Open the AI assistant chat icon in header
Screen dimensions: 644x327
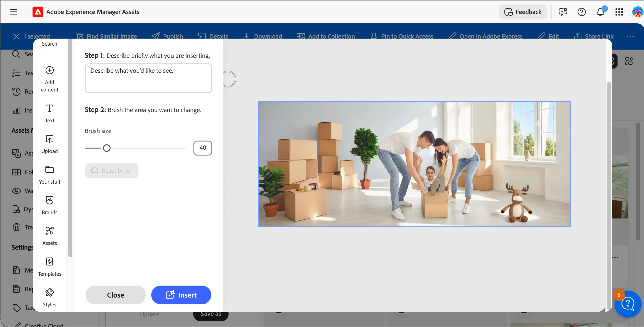click(563, 12)
